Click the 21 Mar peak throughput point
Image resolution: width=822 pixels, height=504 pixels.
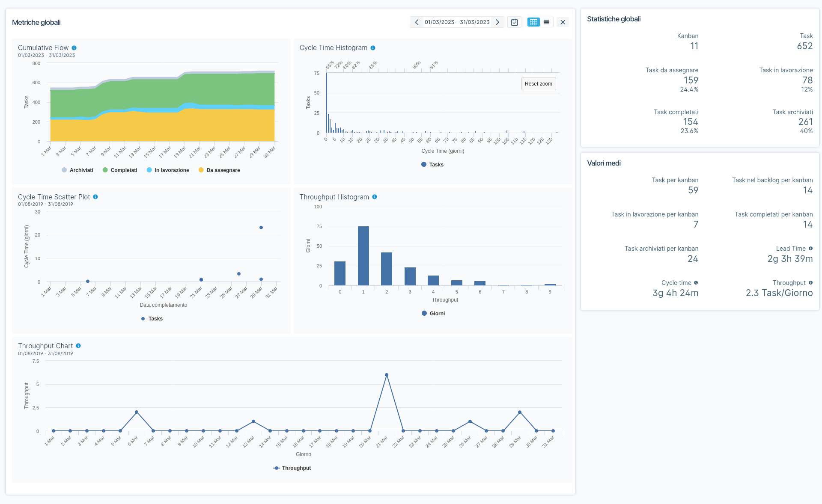coord(387,375)
